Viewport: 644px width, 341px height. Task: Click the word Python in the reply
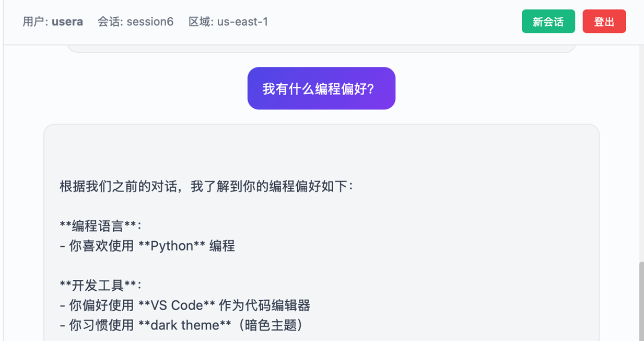(171, 246)
